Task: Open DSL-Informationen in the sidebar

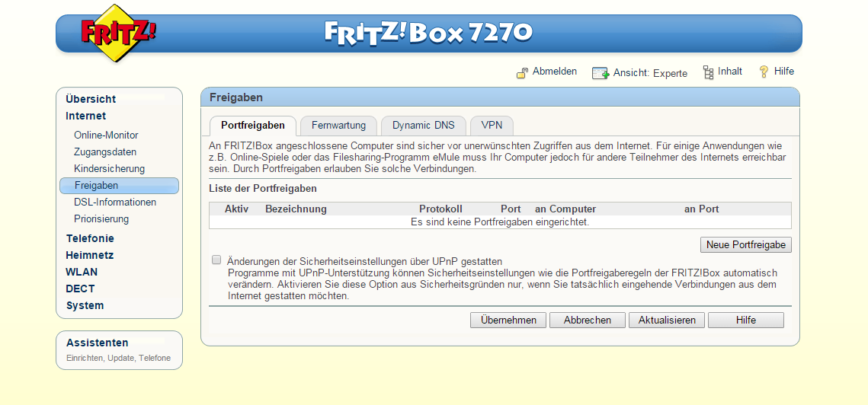Action: click(115, 202)
